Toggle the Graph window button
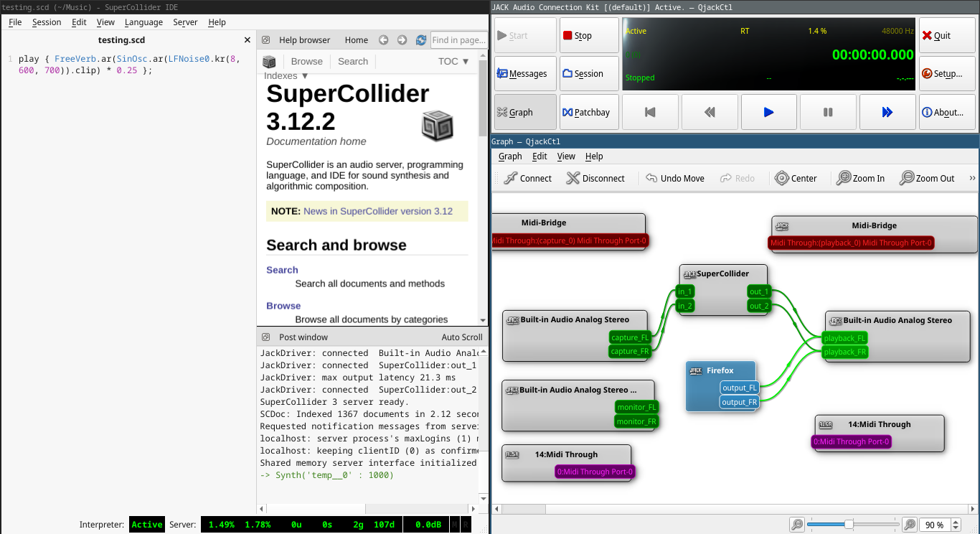980x534 pixels. click(524, 112)
